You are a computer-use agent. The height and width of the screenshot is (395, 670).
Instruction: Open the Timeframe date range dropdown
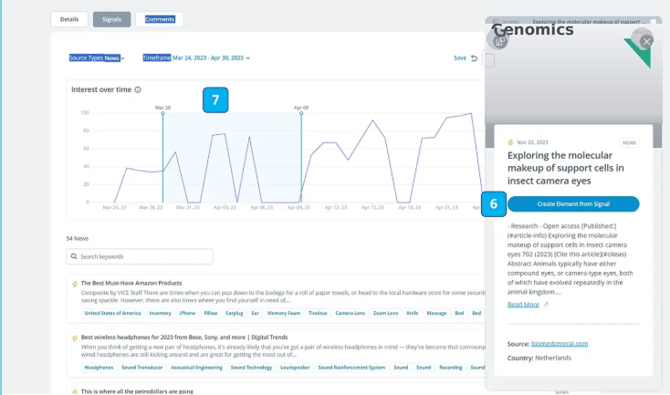pos(196,58)
